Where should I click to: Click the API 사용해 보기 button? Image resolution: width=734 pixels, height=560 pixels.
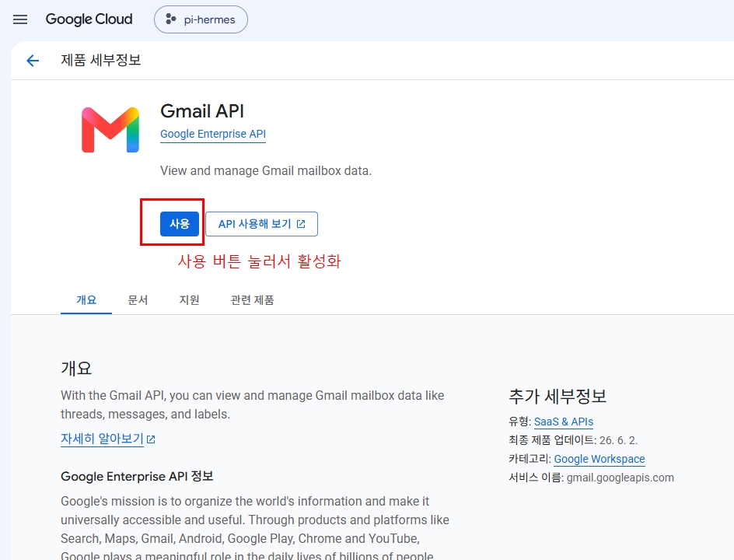[x=262, y=224]
